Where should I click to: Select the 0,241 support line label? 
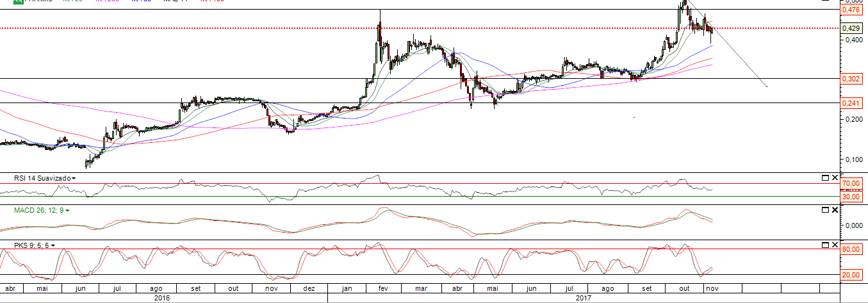click(x=851, y=102)
